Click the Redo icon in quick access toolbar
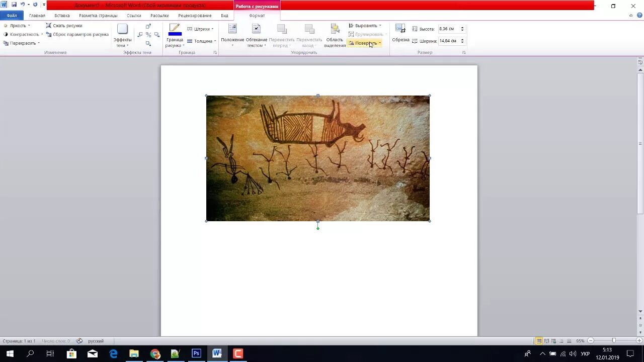The width and height of the screenshot is (644, 362). click(x=35, y=5)
